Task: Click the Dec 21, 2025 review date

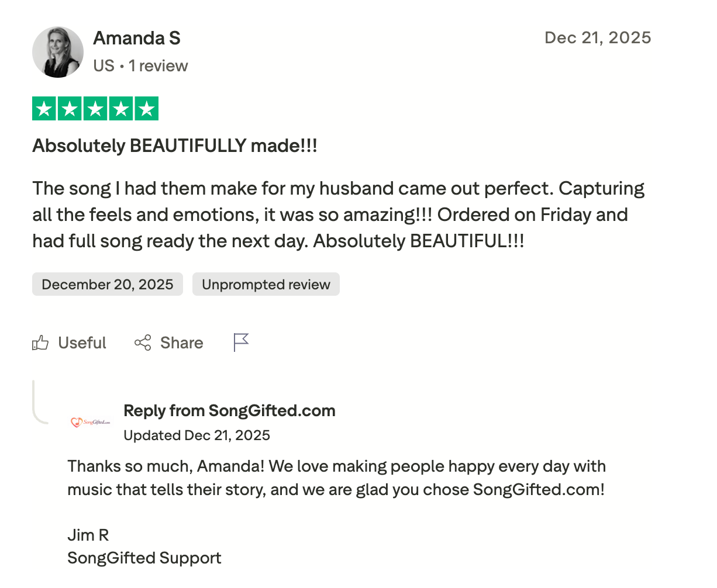Action: tap(598, 38)
